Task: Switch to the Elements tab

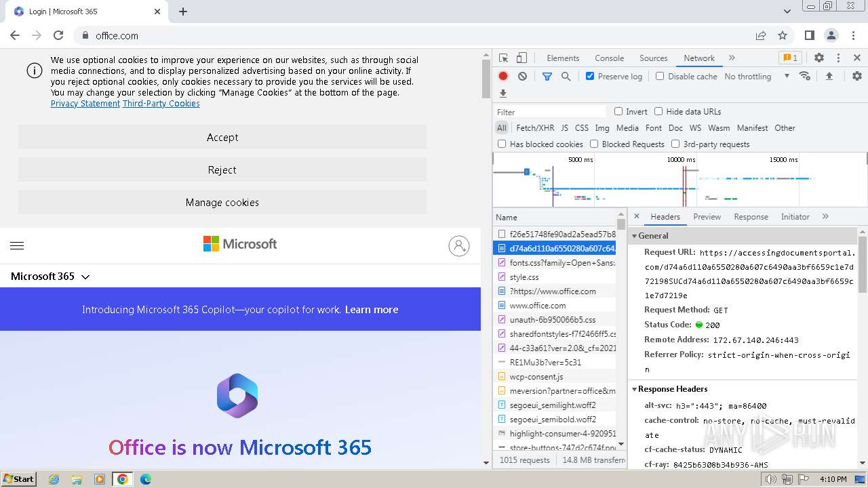Action: click(x=563, y=58)
